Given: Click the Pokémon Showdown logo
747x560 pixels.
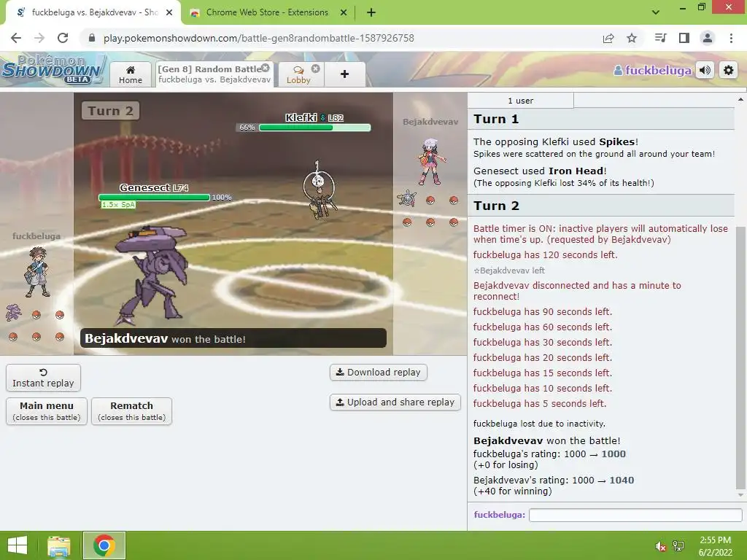Looking at the screenshot, I should tap(53, 69).
